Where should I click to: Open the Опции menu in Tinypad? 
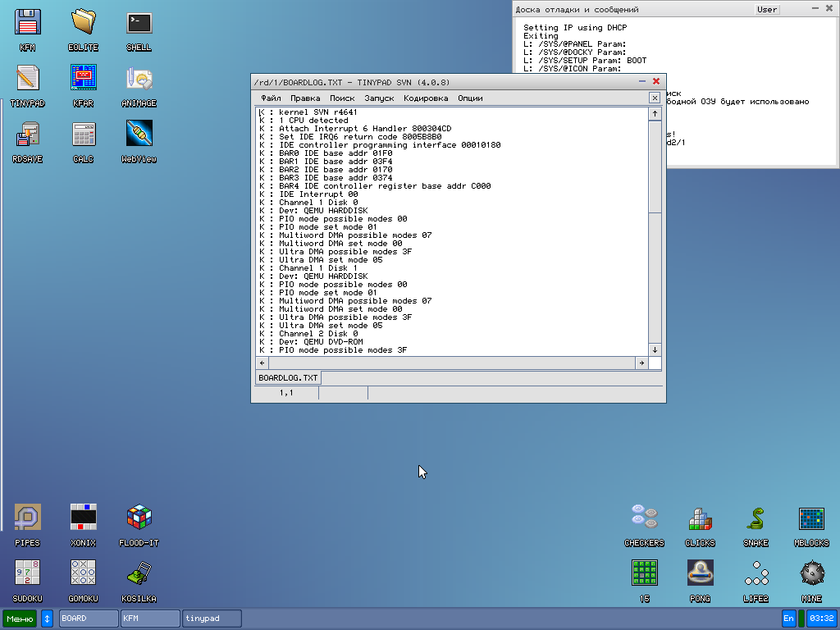coord(470,98)
